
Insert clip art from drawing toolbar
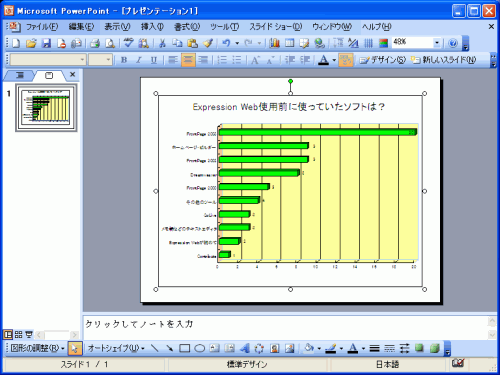tap(275, 348)
